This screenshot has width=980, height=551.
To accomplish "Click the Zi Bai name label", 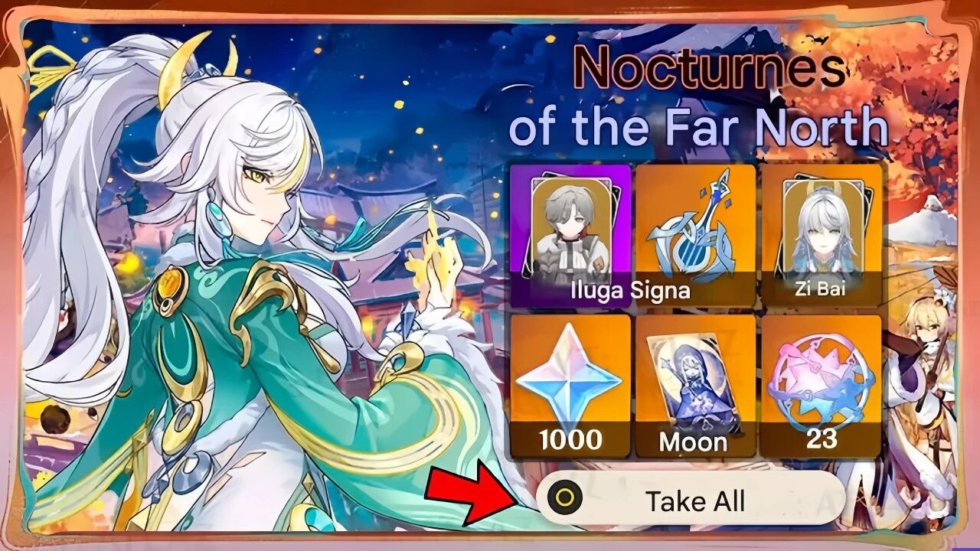I will click(x=821, y=291).
